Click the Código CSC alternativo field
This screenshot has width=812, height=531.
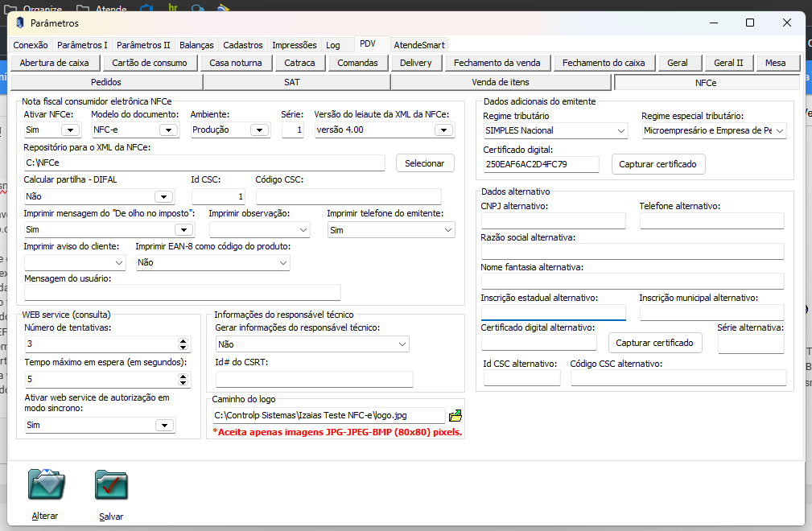(678, 378)
